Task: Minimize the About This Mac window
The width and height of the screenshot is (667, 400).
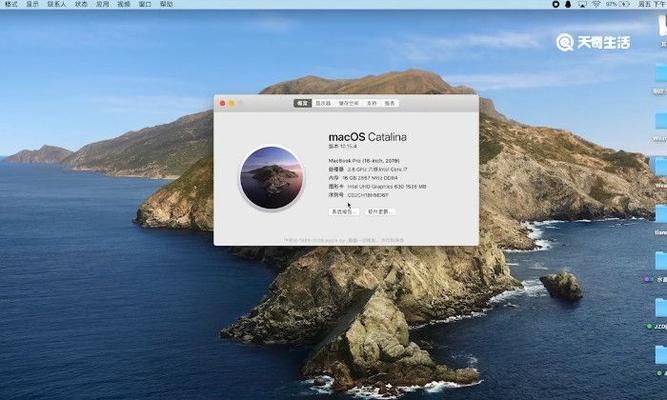Action: [232, 103]
